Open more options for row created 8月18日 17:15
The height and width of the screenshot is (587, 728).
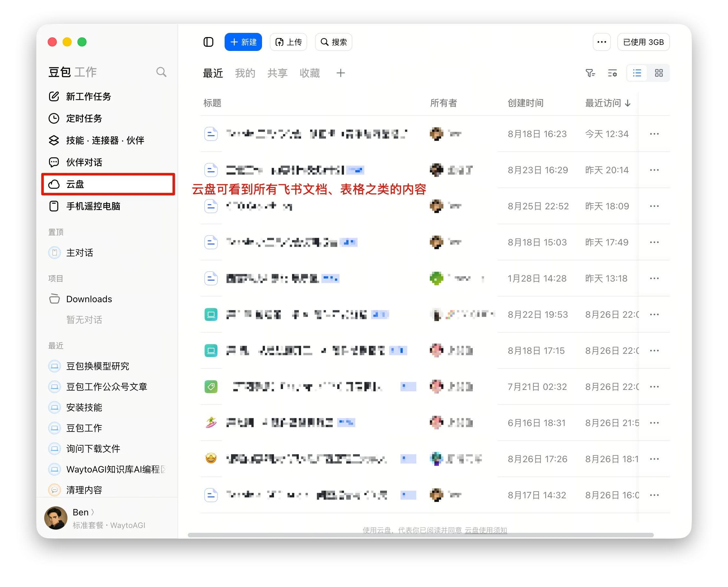pyautogui.click(x=654, y=351)
